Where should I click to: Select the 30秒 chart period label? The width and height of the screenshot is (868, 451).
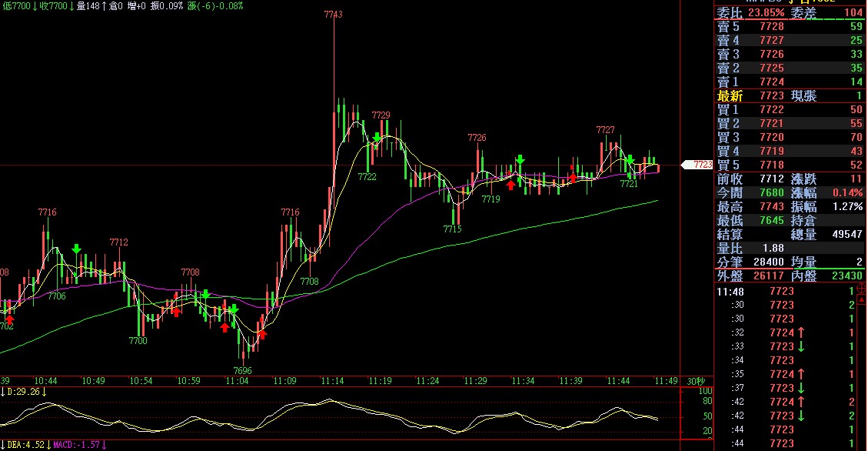(x=696, y=381)
